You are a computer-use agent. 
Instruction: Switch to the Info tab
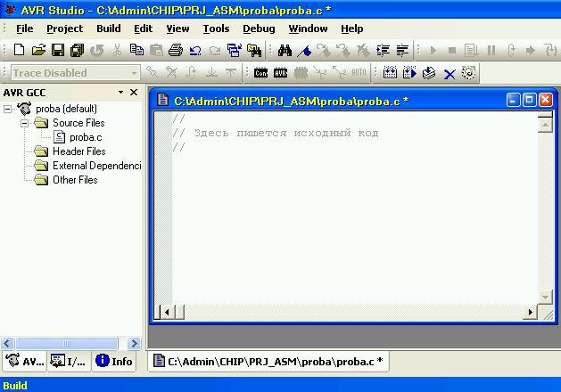[x=114, y=362]
